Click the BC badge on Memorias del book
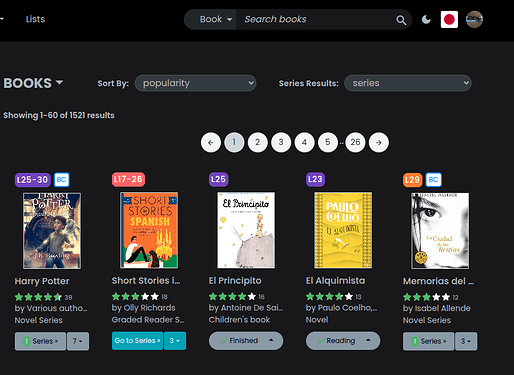 (433, 180)
